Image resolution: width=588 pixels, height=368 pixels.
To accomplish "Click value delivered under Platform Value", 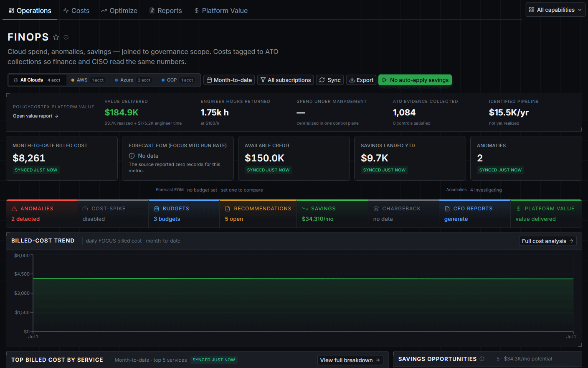I will [535, 219].
